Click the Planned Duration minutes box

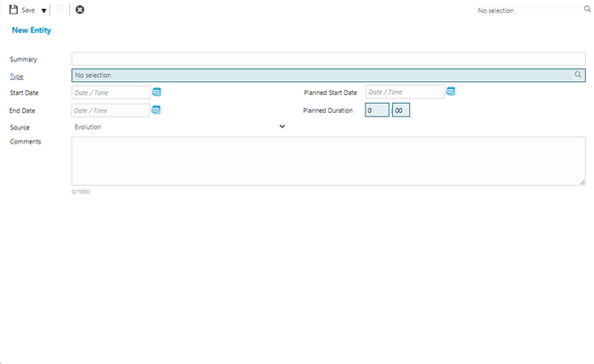pyautogui.click(x=401, y=110)
